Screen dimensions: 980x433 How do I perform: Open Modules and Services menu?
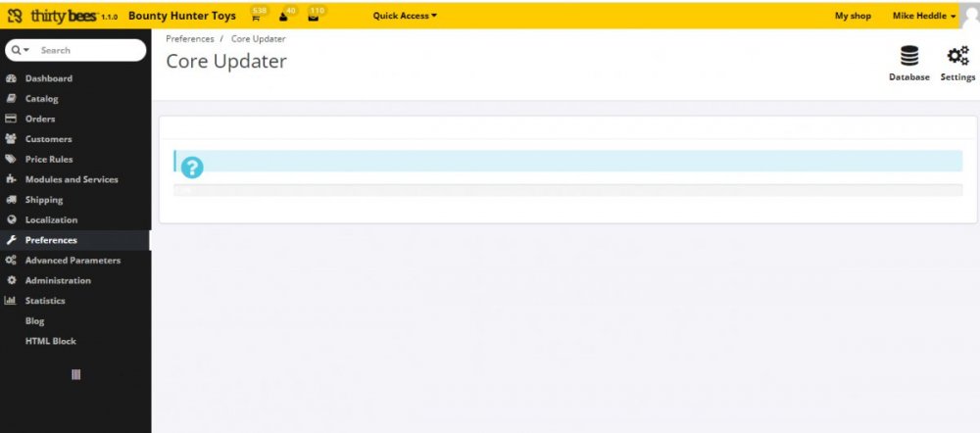click(72, 179)
